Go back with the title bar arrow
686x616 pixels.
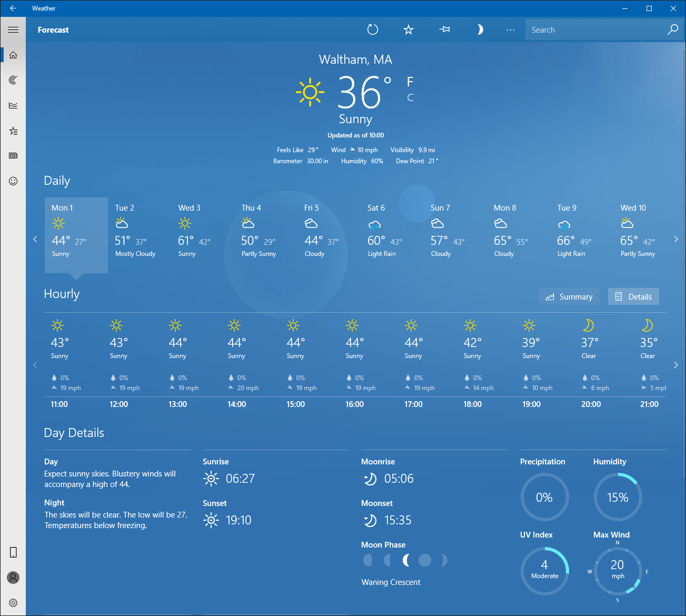pyautogui.click(x=13, y=8)
